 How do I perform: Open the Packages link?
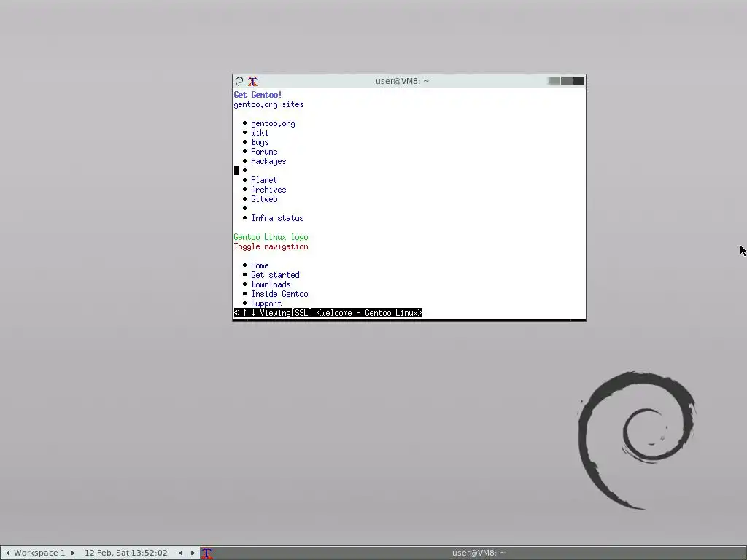pyautogui.click(x=268, y=161)
